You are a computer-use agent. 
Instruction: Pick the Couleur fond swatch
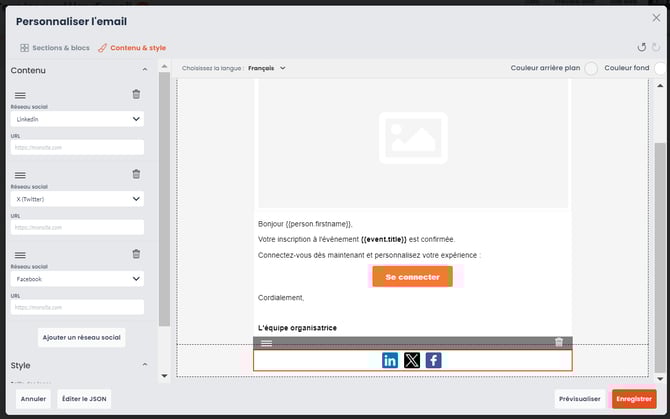(659, 68)
